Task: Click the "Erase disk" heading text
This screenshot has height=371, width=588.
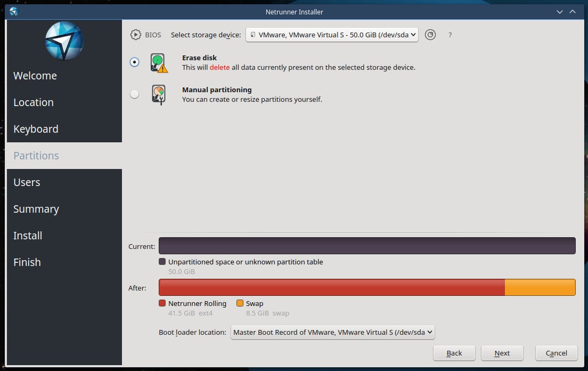Action: 200,58
